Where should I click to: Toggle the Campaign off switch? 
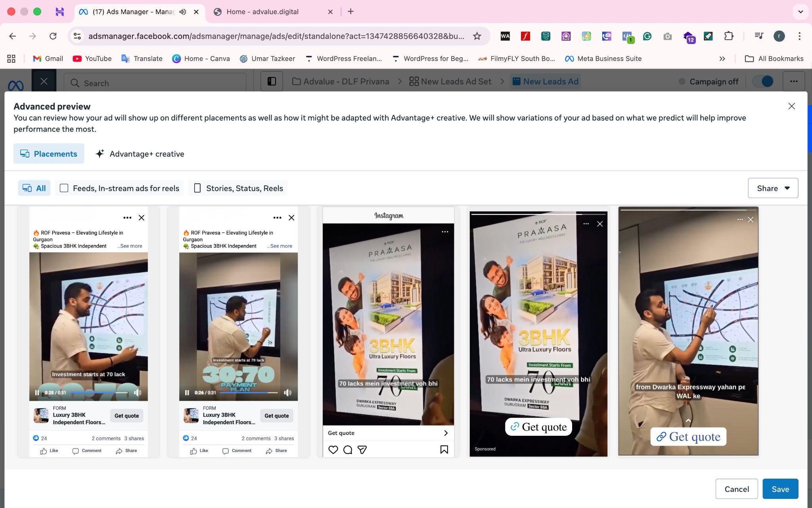click(763, 81)
